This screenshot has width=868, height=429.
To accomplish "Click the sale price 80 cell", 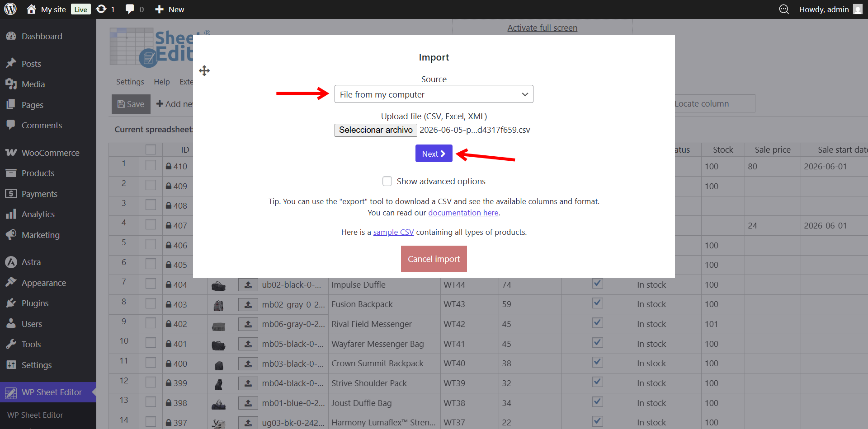I will tap(772, 166).
